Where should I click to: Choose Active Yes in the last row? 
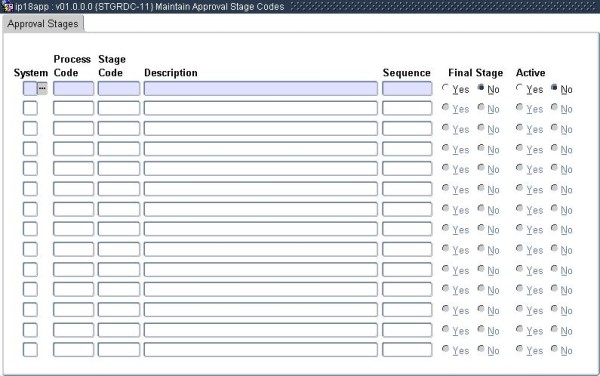pyautogui.click(x=518, y=348)
